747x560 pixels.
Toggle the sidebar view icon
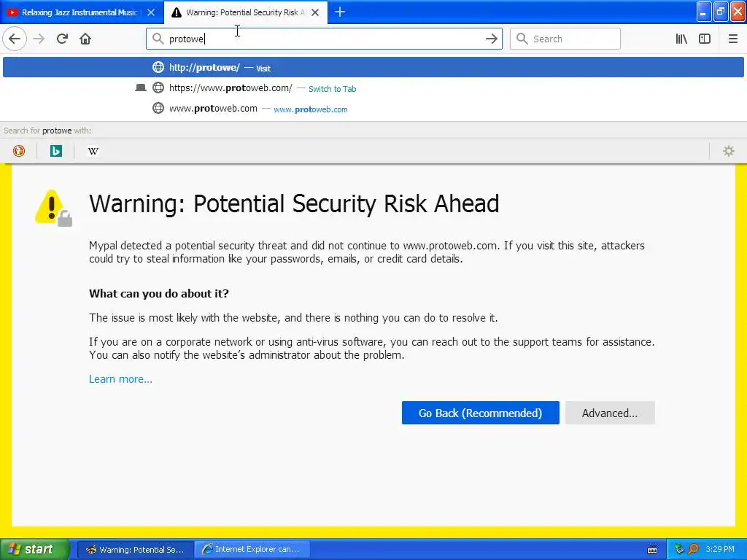[705, 39]
